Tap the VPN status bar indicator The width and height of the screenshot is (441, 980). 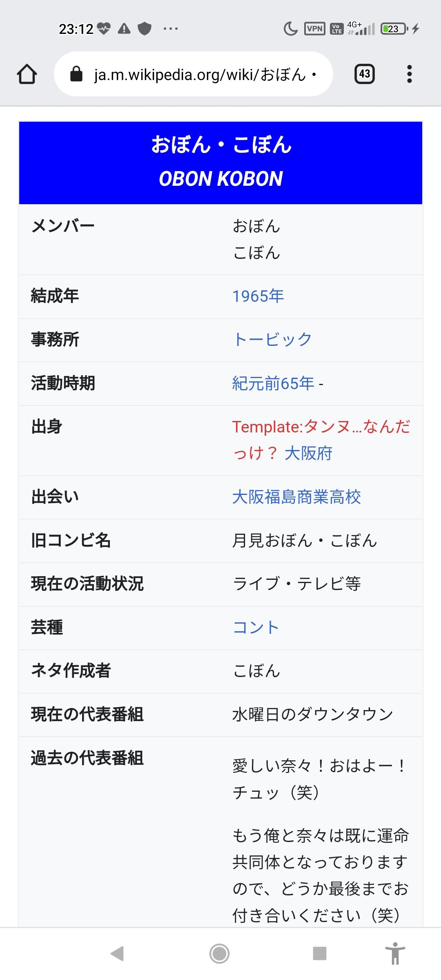[314, 29]
